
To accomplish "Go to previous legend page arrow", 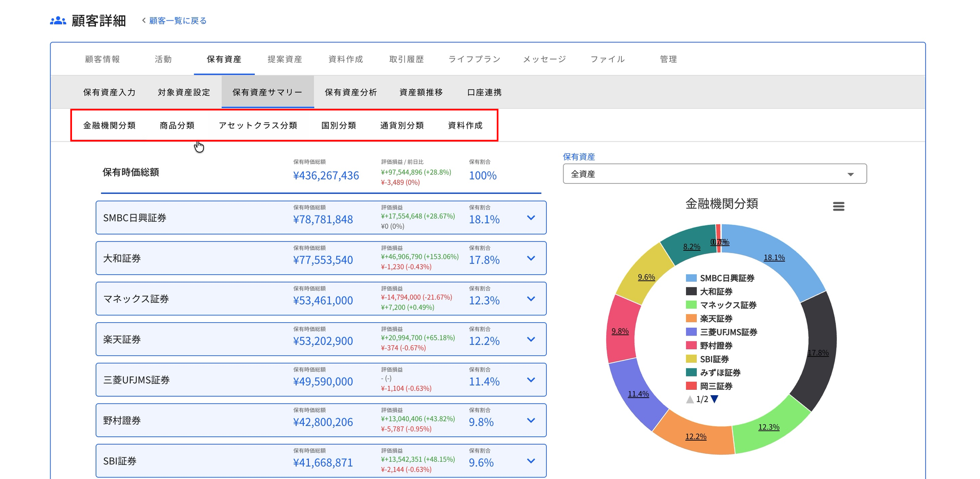I will coord(690,399).
